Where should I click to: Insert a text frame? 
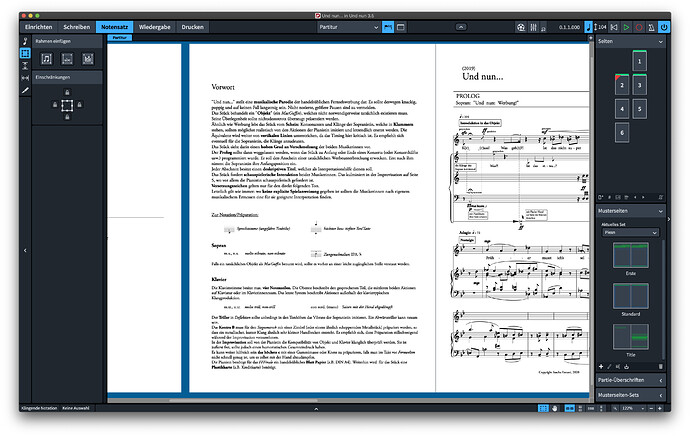[67, 59]
